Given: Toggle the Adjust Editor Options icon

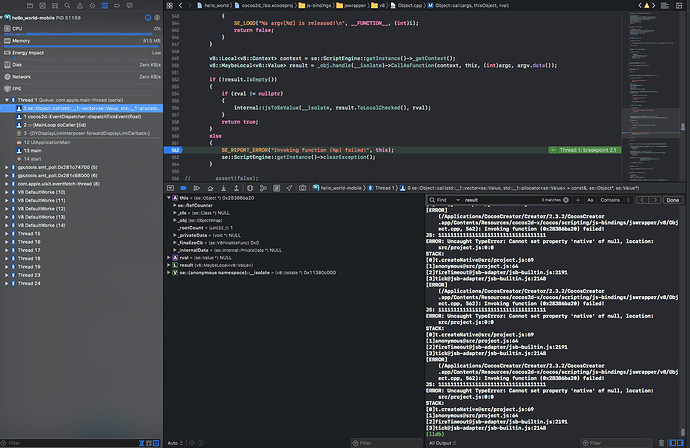Looking at the screenshot, I should tap(665, 6).
